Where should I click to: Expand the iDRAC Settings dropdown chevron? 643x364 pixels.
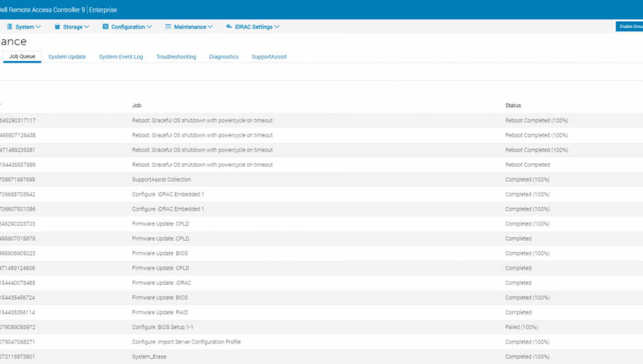click(277, 26)
